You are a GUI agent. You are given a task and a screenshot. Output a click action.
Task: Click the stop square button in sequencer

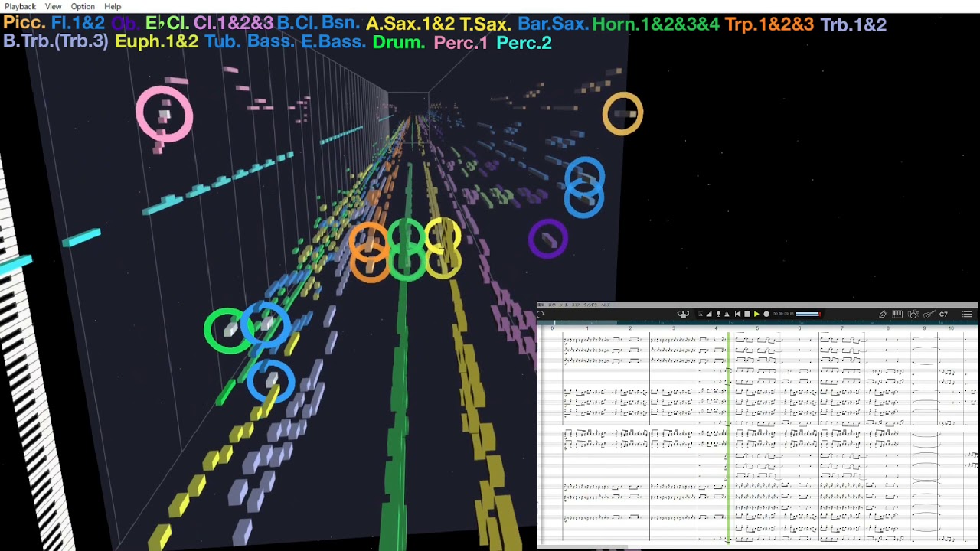click(x=747, y=314)
